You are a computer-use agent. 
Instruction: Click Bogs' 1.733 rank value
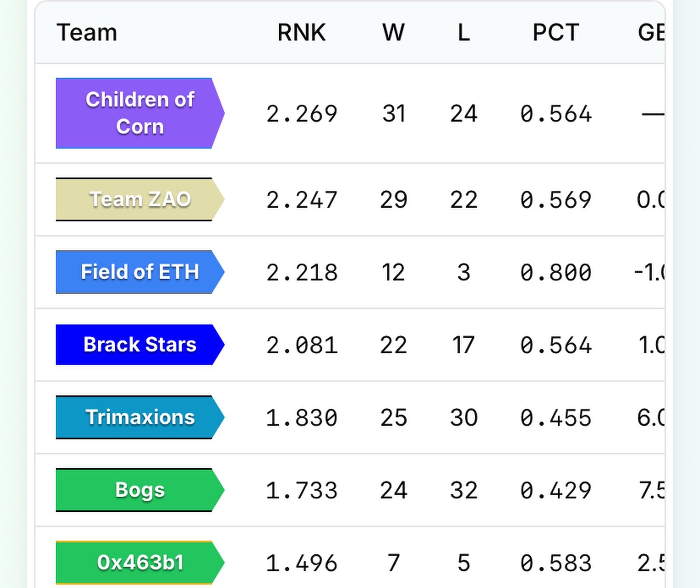pyautogui.click(x=302, y=490)
